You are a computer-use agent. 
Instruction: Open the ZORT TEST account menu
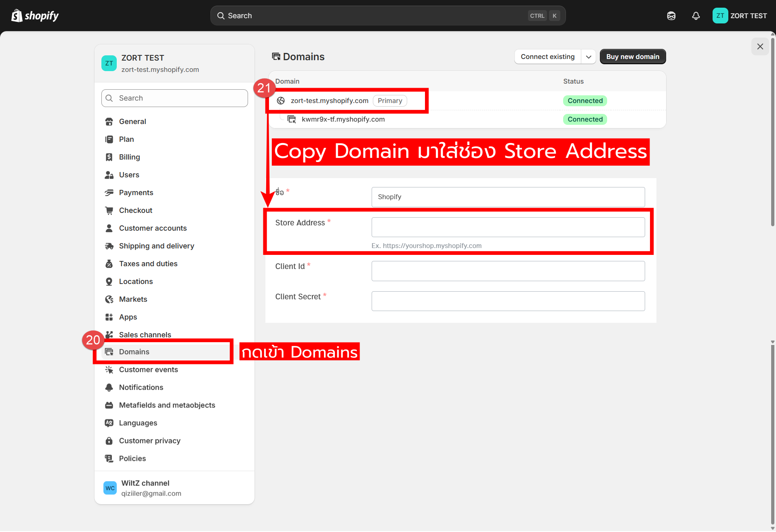pos(739,16)
